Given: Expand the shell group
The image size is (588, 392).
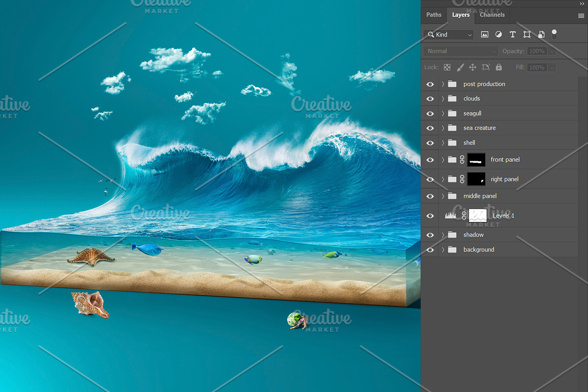Looking at the screenshot, I should click(x=443, y=143).
